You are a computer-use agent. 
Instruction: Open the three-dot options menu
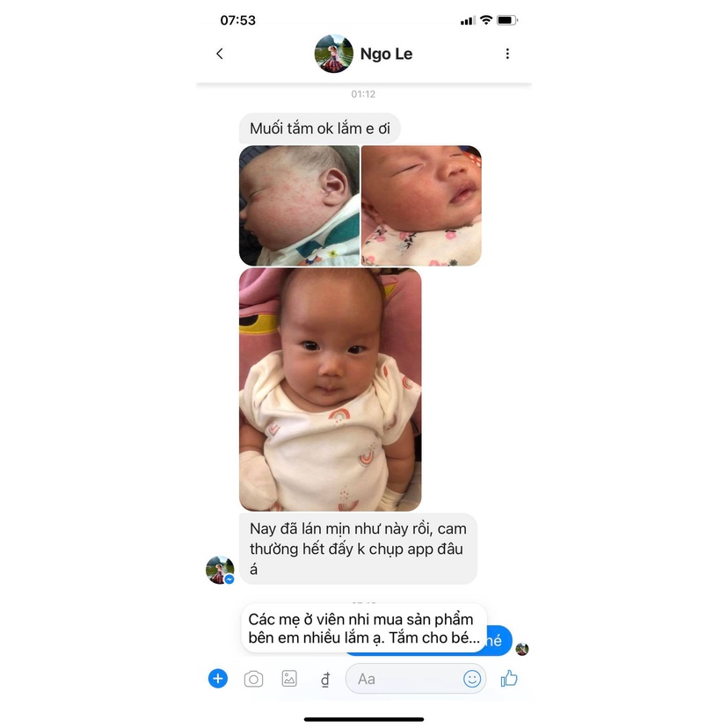click(507, 54)
